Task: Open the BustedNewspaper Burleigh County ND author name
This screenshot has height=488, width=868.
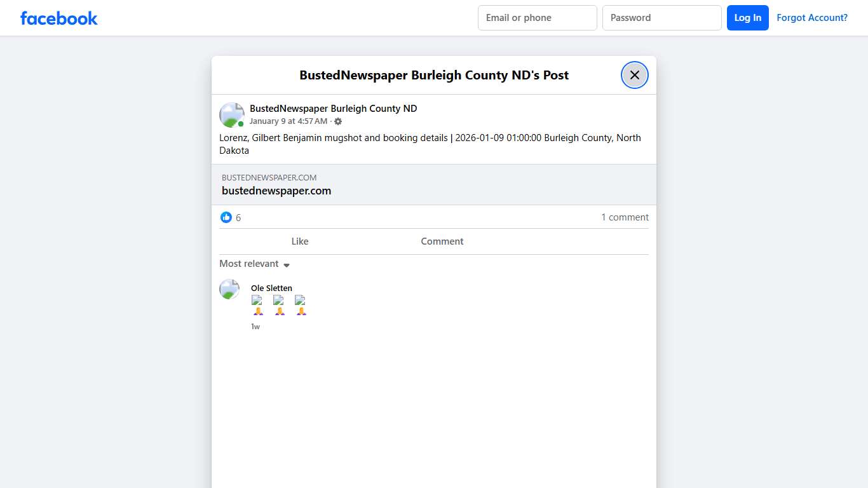Action: (x=333, y=109)
